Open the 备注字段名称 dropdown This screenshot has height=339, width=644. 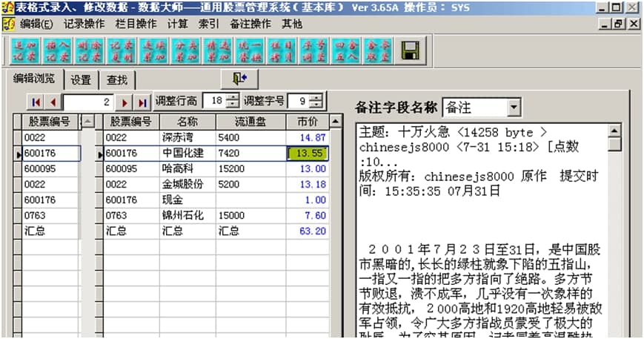pyautogui.click(x=514, y=108)
